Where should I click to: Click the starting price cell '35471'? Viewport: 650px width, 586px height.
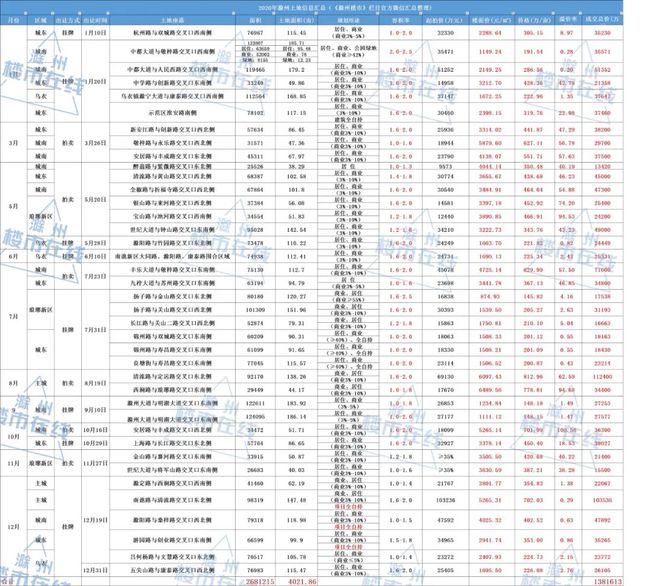(x=445, y=52)
